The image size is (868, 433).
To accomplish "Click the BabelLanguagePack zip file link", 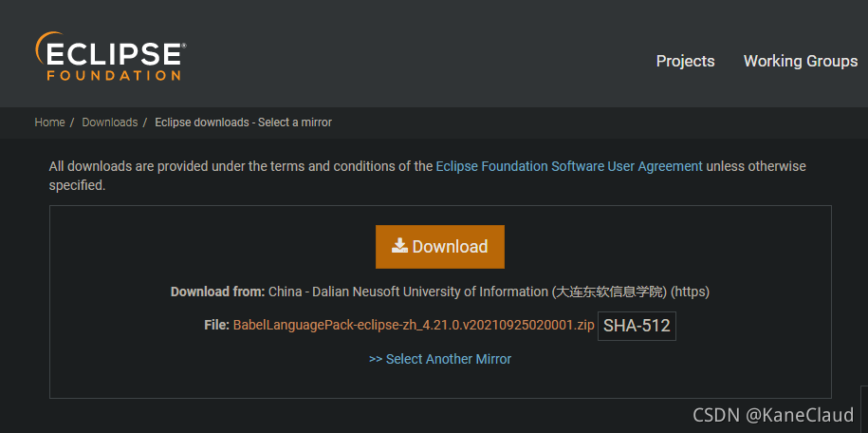I will pyautogui.click(x=414, y=325).
